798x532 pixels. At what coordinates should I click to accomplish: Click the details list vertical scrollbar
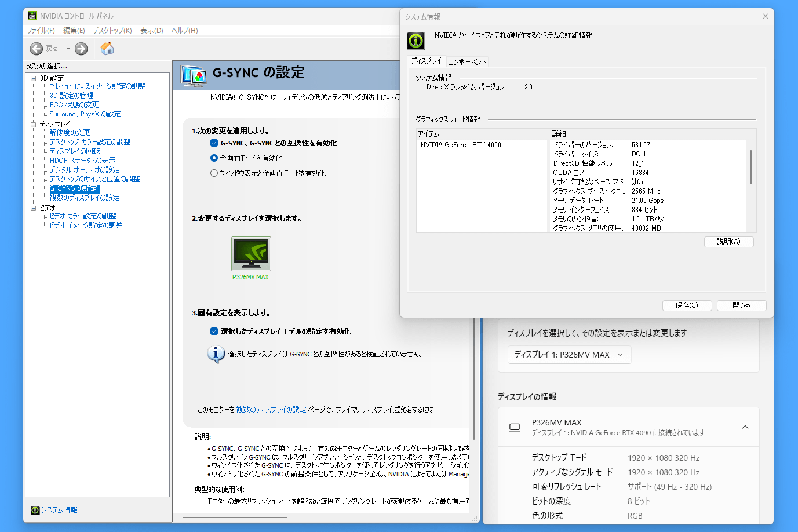coord(751,168)
